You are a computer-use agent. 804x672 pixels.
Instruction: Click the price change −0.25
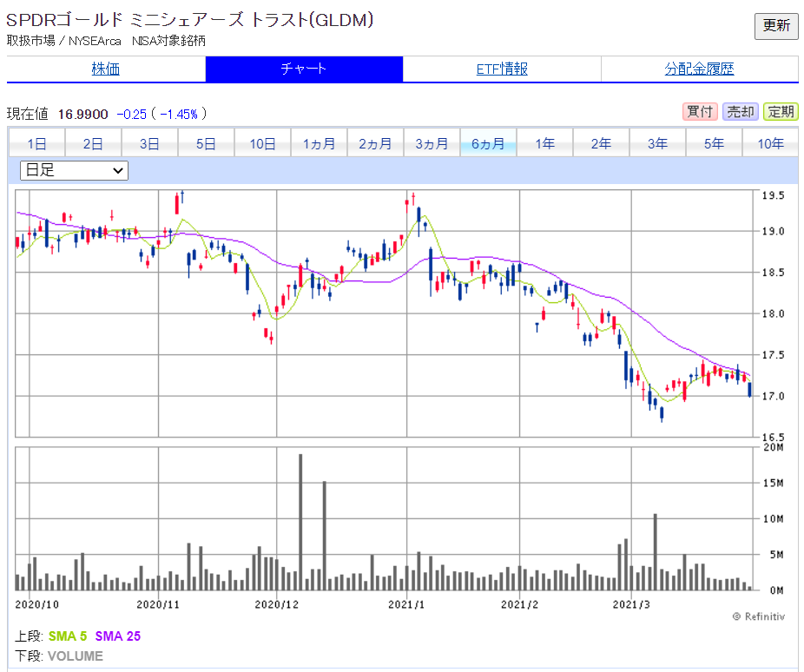[x=132, y=114]
